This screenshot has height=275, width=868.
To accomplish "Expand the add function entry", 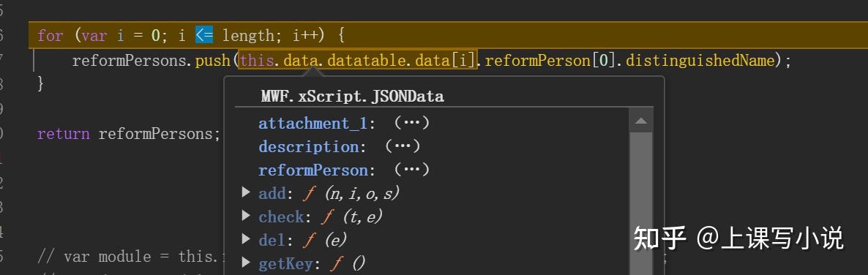I will tap(247, 192).
